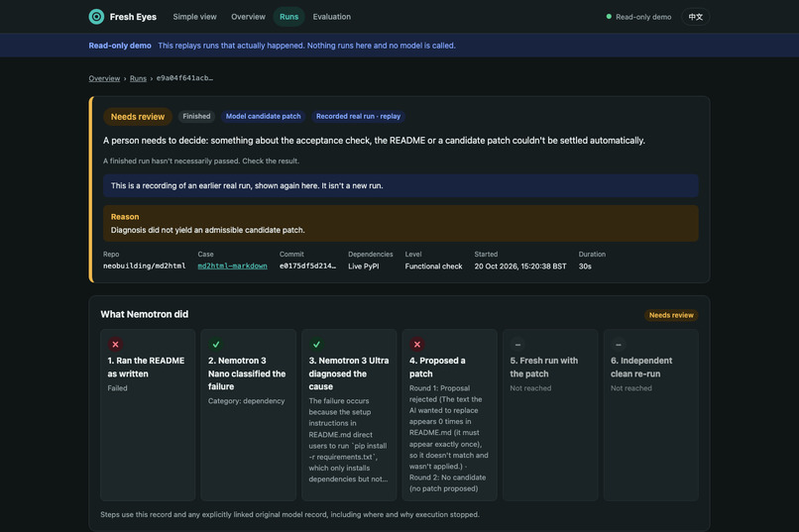
Task: Open the Nemotron 3 Ultra diagnosed card
Action: 349,415
